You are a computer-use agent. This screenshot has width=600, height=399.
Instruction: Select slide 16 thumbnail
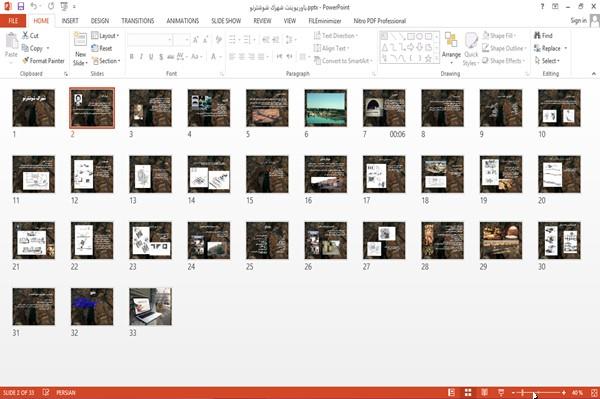326,174
